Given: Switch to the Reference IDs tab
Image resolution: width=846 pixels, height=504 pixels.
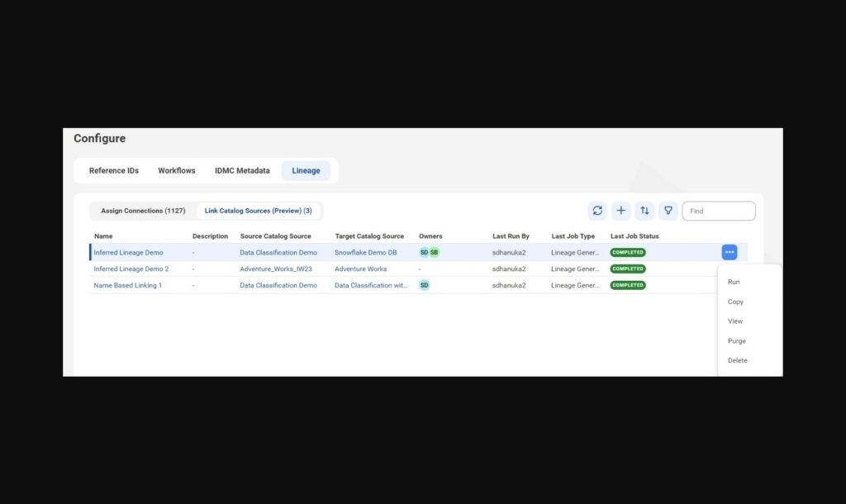Looking at the screenshot, I should click(114, 170).
